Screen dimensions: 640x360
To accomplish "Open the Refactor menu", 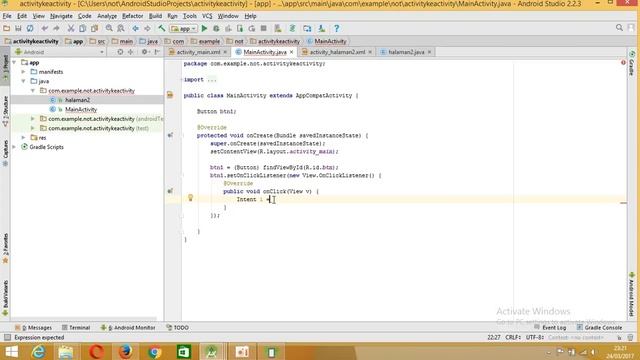I will point(133,16).
